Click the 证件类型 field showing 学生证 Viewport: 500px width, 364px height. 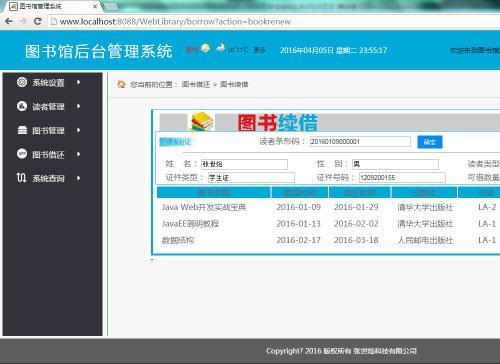point(251,178)
